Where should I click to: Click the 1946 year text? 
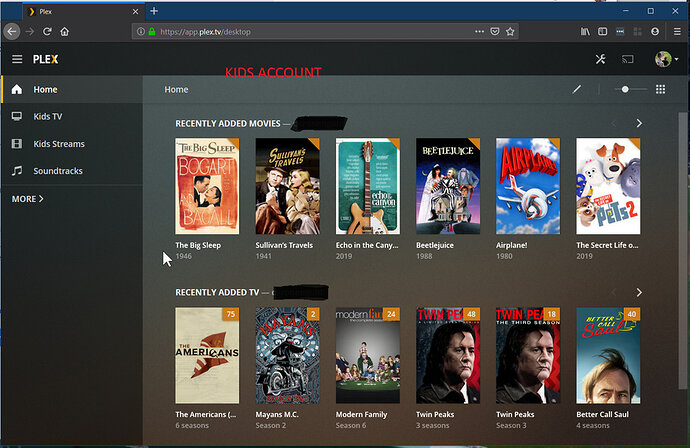184,256
